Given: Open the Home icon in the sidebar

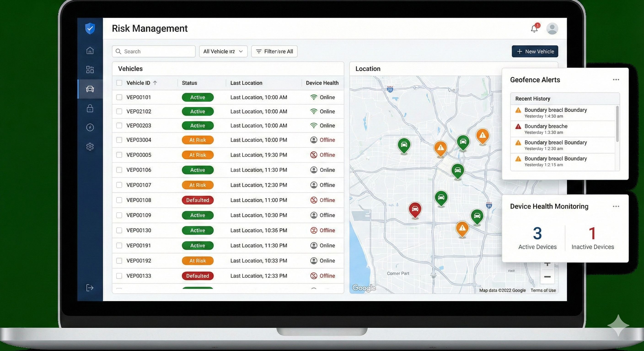Looking at the screenshot, I should [x=90, y=51].
